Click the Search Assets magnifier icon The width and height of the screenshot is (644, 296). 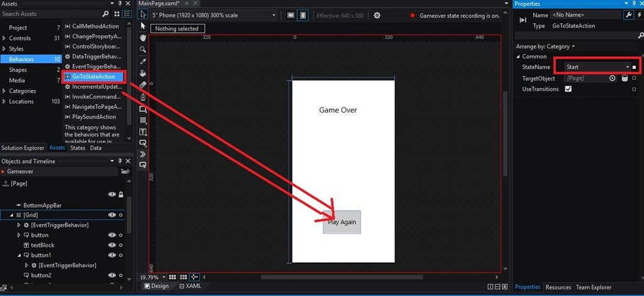click(106, 14)
